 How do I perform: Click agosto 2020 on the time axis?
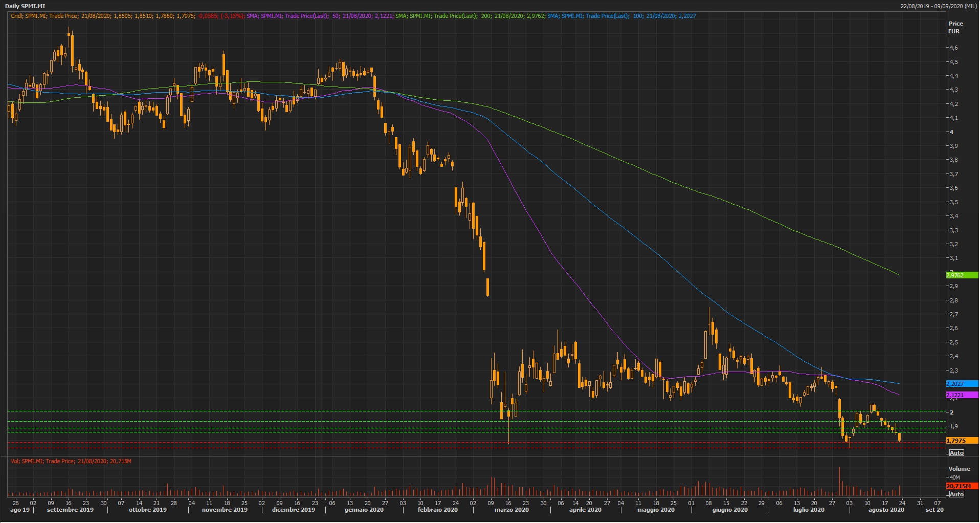pos(886,510)
